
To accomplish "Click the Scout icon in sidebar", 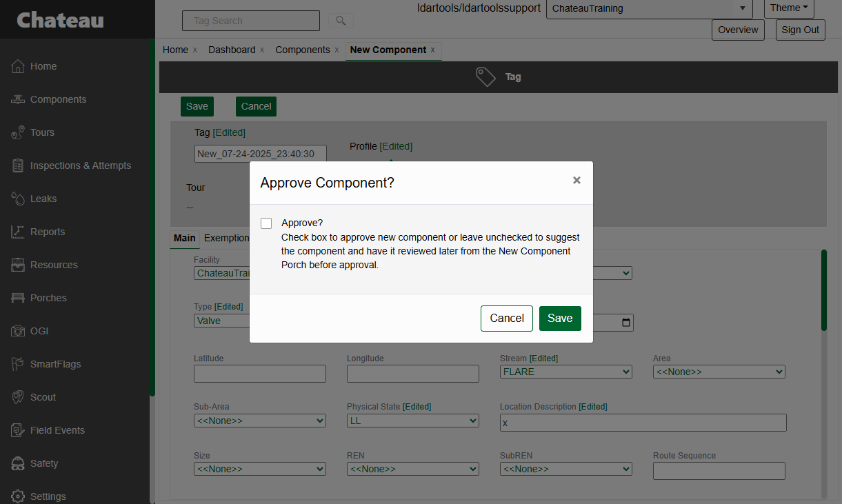I will (18, 397).
